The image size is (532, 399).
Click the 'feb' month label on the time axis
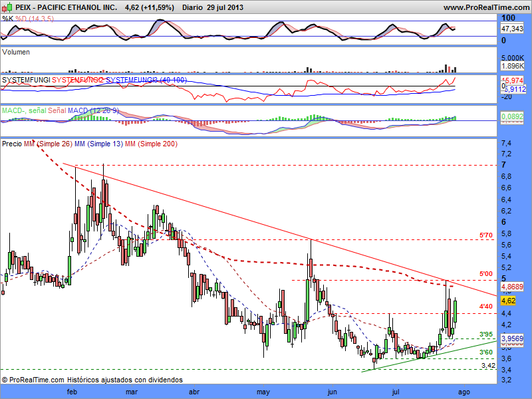pyautogui.click(x=72, y=392)
